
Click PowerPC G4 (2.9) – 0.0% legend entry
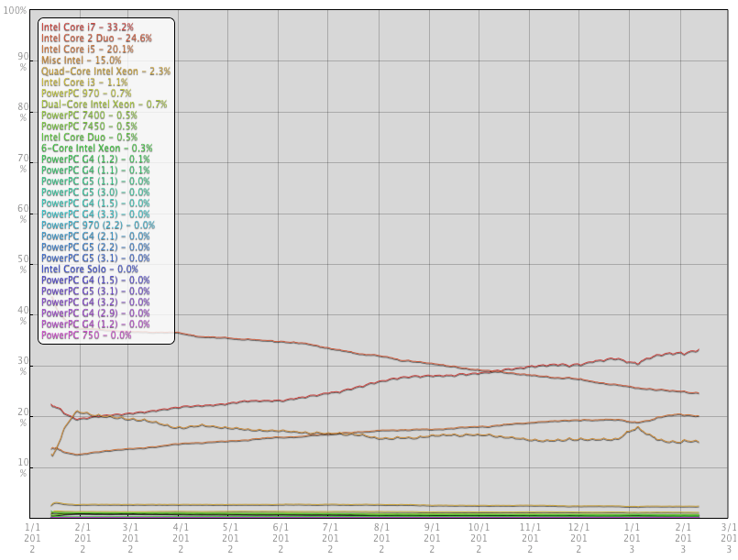(95, 313)
